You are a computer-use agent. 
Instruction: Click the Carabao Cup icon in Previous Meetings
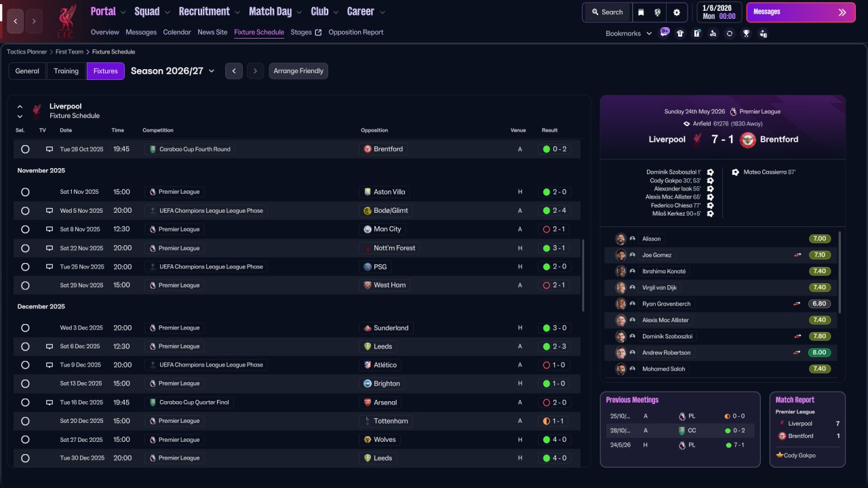[x=682, y=430]
